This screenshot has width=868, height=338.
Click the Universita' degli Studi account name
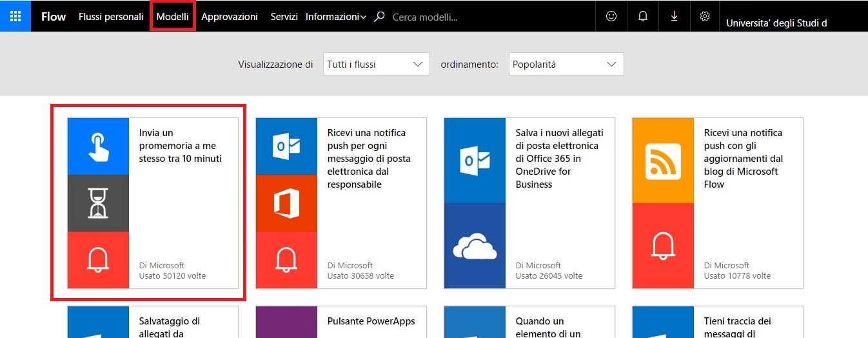pos(776,23)
